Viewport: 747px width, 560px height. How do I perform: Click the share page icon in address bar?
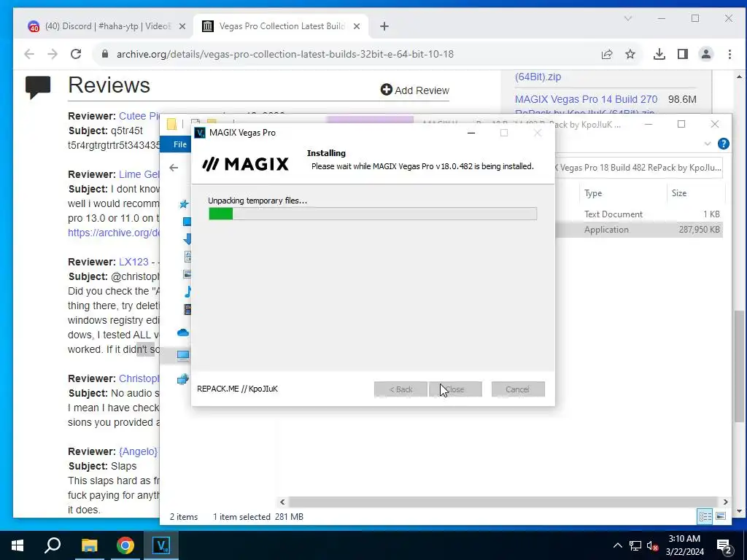coord(607,54)
